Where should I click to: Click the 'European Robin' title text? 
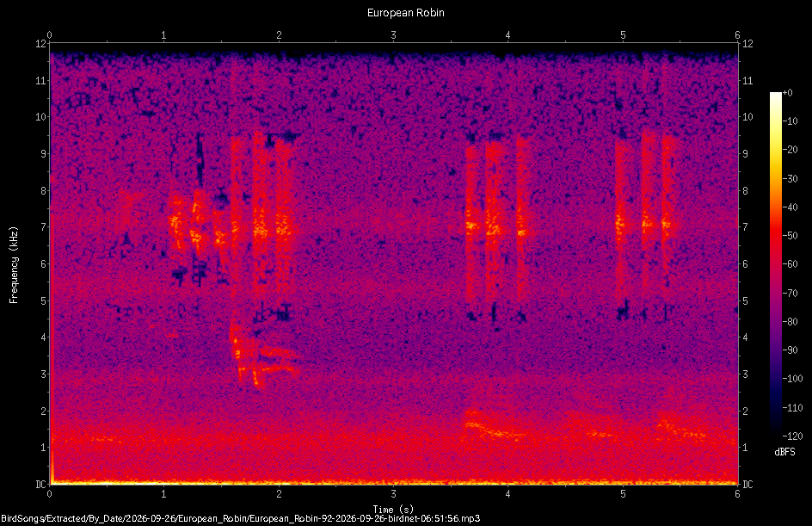point(405,13)
